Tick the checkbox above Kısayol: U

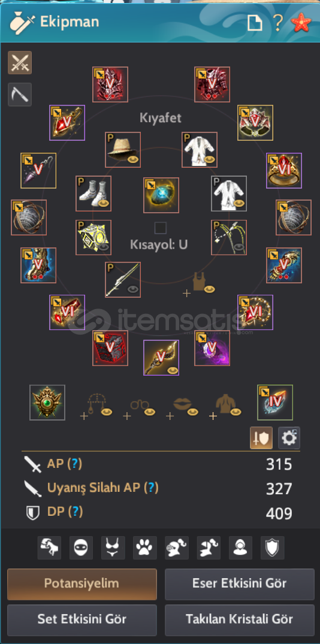click(160, 228)
